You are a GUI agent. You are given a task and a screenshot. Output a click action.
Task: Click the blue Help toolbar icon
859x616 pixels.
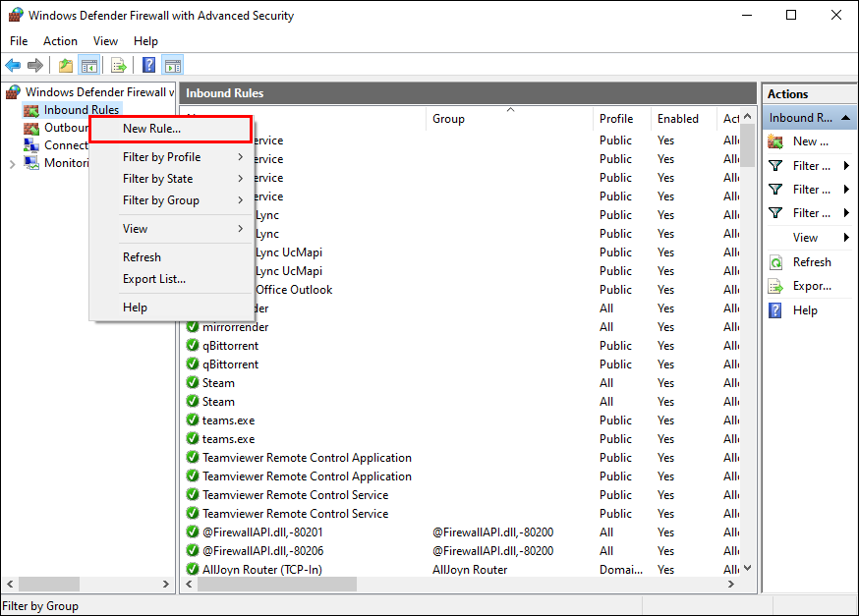[x=148, y=66]
